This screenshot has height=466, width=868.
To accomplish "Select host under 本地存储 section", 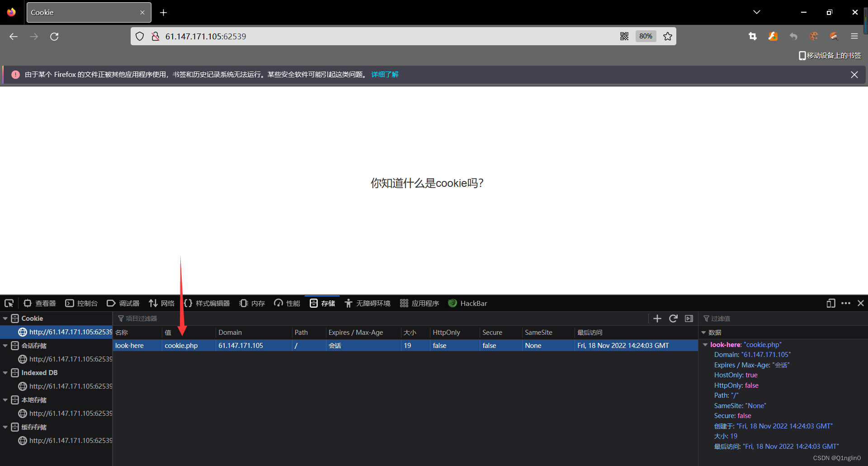I will pyautogui.click(x=56, y=414).
